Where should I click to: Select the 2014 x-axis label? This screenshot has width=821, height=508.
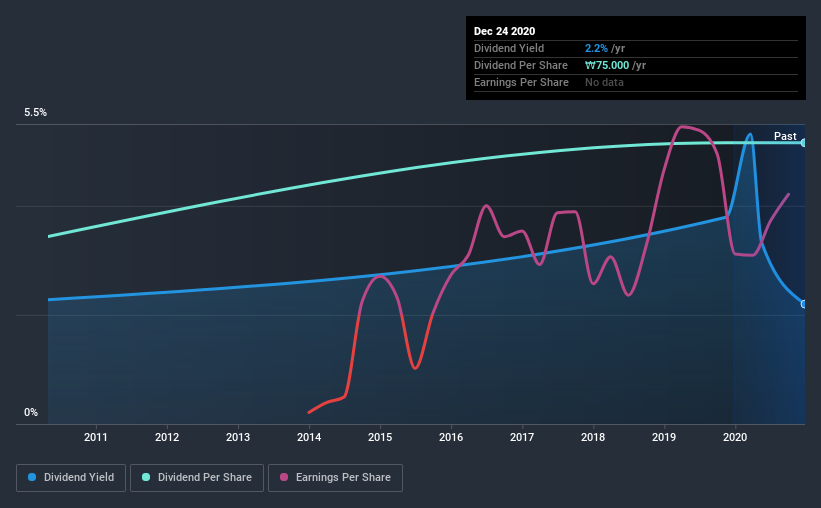[x=309, y=437]
